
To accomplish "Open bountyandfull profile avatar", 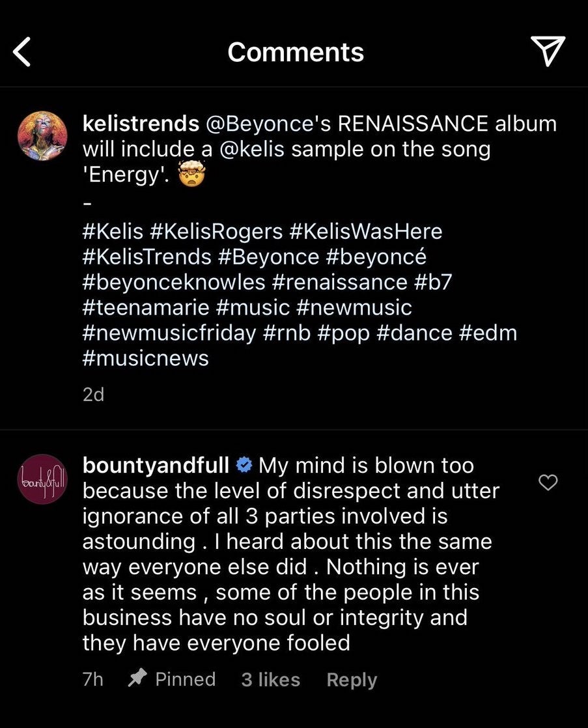I will point(40,479).
